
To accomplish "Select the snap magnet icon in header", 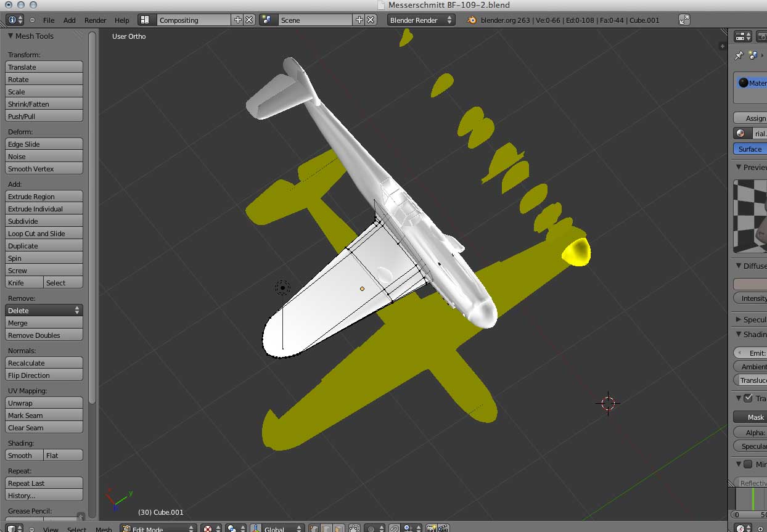I will (x=395, y=528).
